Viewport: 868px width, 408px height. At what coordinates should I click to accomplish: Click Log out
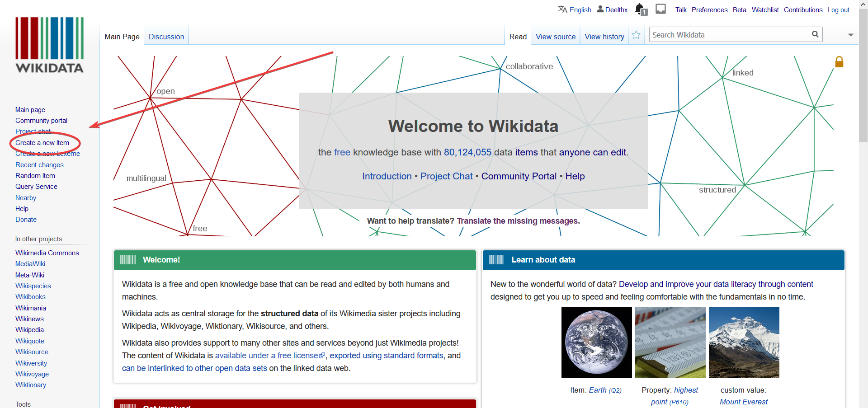[839, 10]
